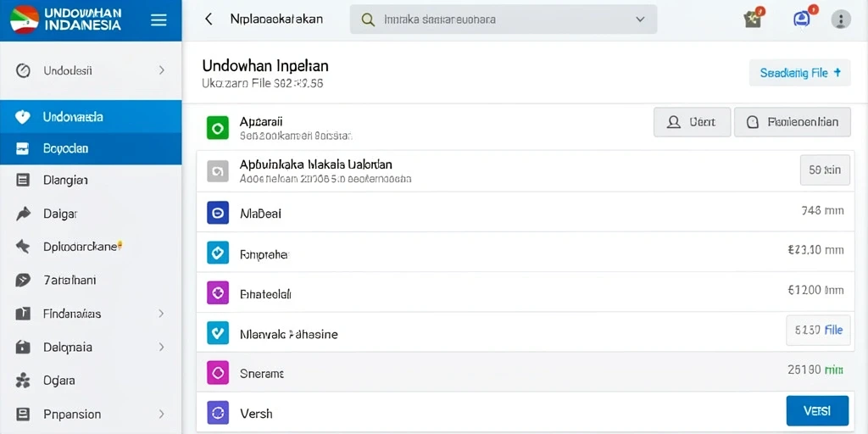
Task: Click the 7aharhani sidebar icon
Action: (x=23, y=280)
